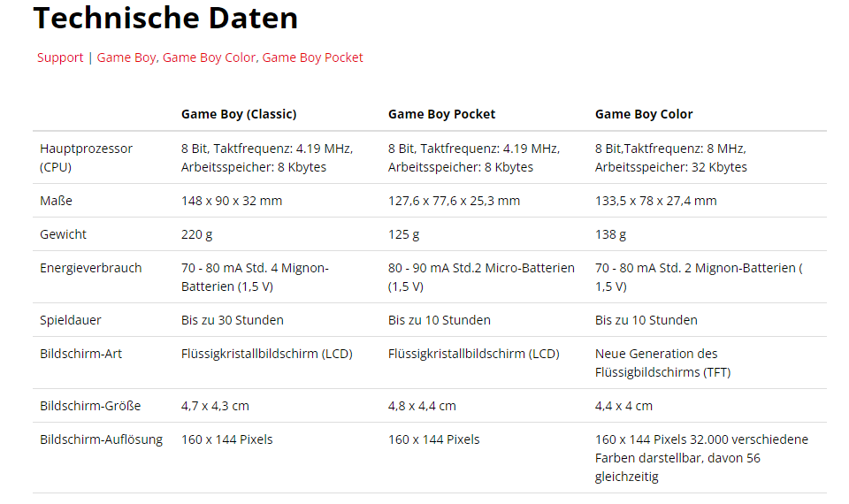The height and width of the screenshot is (504, 849).
Task: Open the Support link
Action: point(60,57)
